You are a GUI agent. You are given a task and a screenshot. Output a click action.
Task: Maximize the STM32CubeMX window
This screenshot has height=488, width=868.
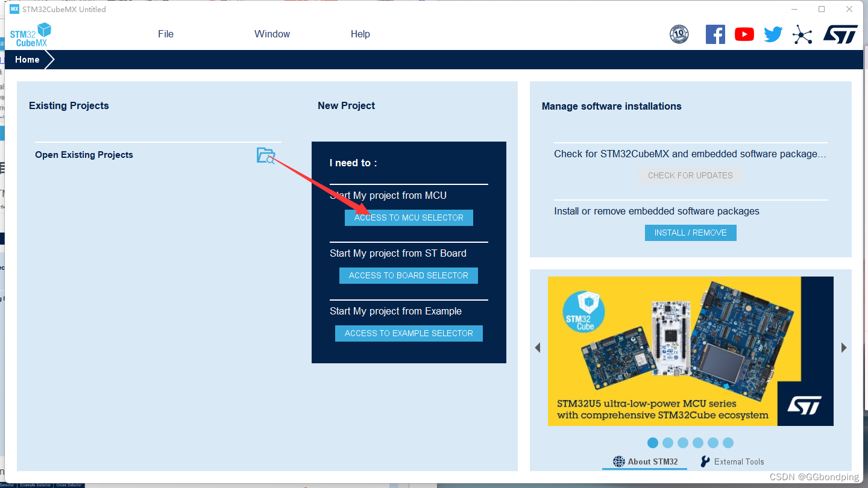pyautogui.click(x=822, y=9)
